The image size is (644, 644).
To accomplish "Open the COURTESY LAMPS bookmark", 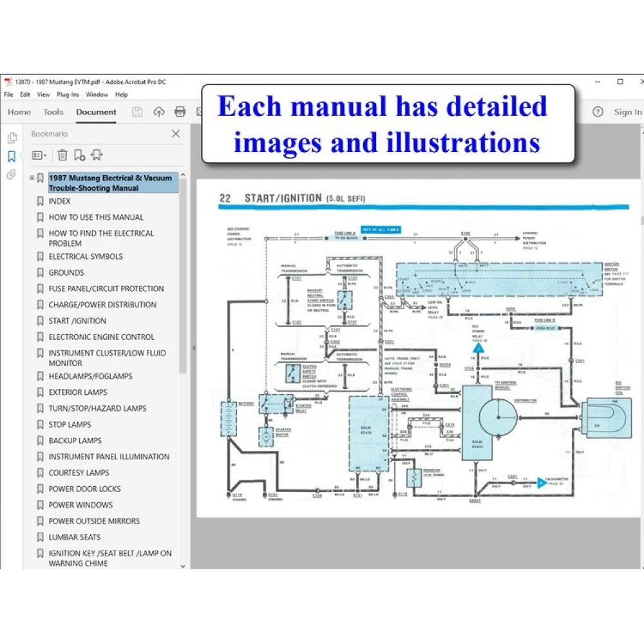I will [79, 473].
